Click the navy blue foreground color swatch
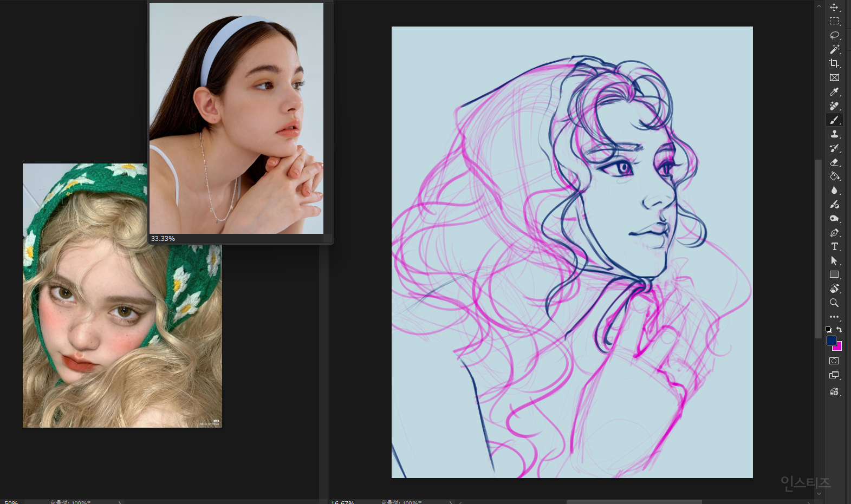Image resolution: width=851 pixels, height=504 pixels. (831, 340)
